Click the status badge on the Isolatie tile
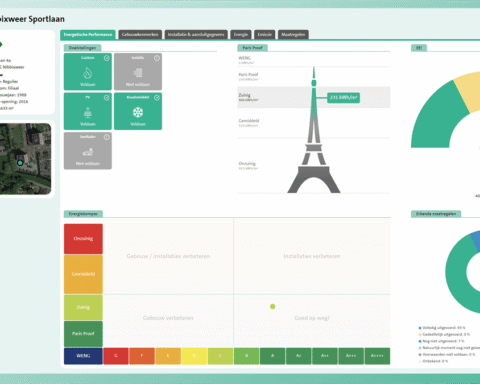 tap(157, 58)
